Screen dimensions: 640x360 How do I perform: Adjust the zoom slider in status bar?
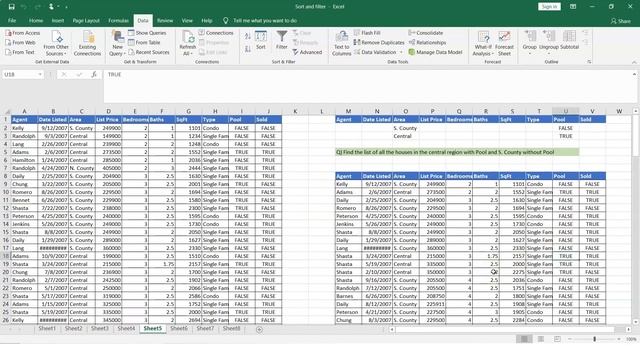594,339
